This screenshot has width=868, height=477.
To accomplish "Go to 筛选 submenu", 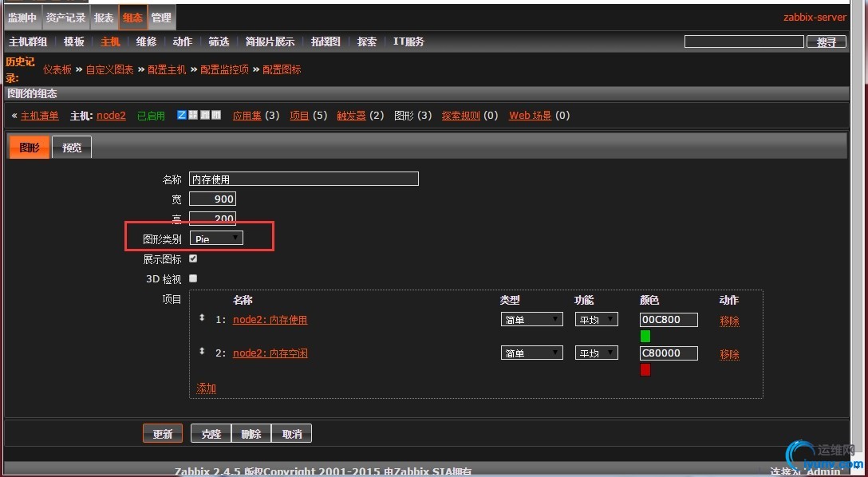I will 219,41.
